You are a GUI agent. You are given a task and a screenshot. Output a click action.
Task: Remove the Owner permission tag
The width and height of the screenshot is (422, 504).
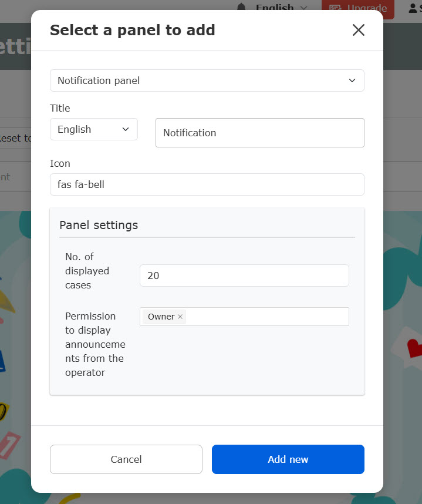point(180,317)
